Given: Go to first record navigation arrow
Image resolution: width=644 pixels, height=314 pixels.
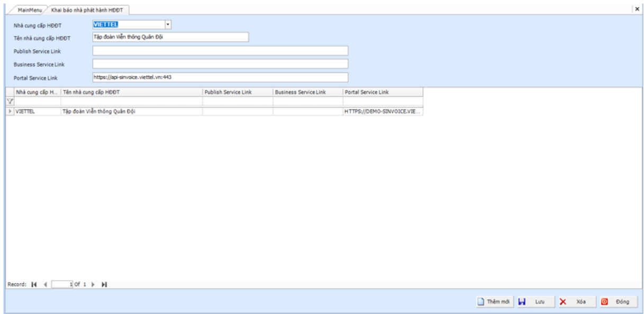Looking at the screenshot, I should (34, 284).
